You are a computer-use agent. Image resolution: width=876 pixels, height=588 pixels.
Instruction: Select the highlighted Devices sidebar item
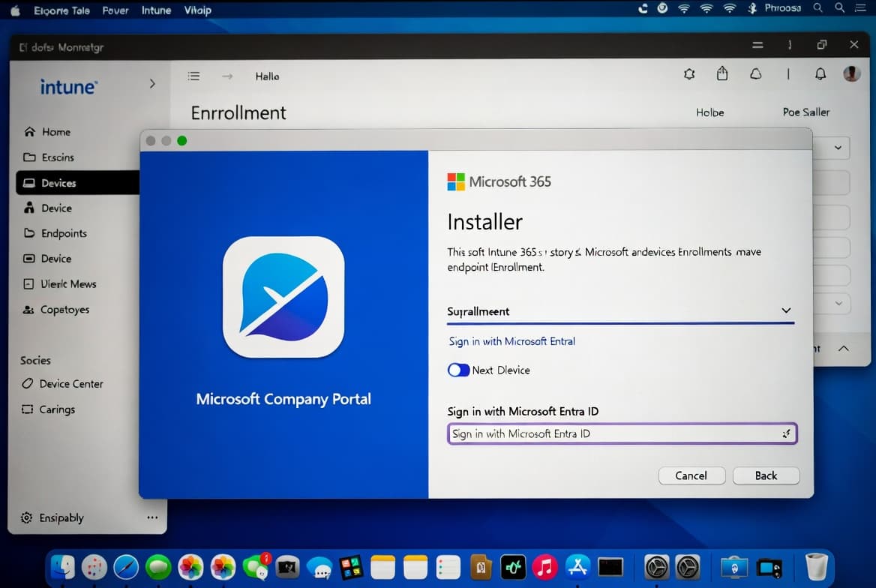(x=77, y=183)
